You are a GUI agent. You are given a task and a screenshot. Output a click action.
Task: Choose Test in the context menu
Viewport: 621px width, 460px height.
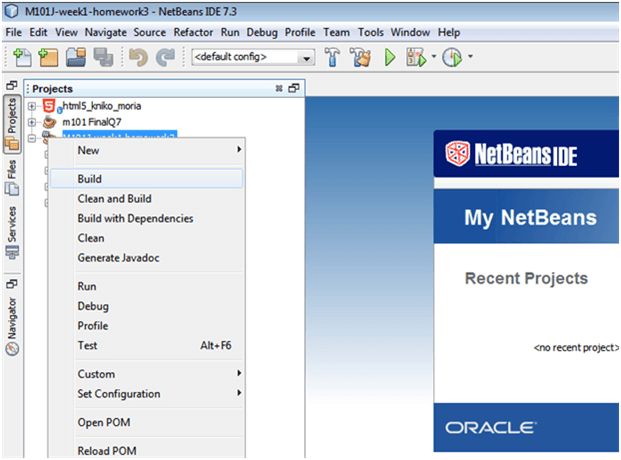(x=147, y=345)
